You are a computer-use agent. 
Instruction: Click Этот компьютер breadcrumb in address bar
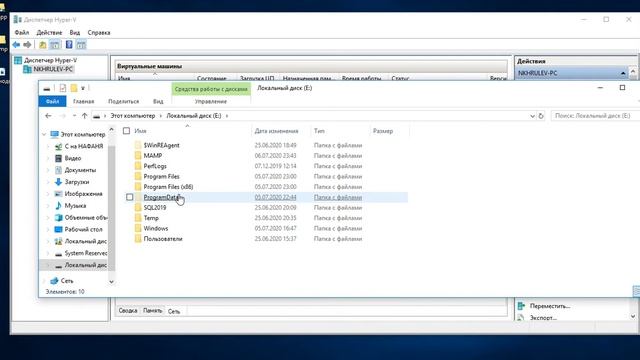tap(133, 116)
